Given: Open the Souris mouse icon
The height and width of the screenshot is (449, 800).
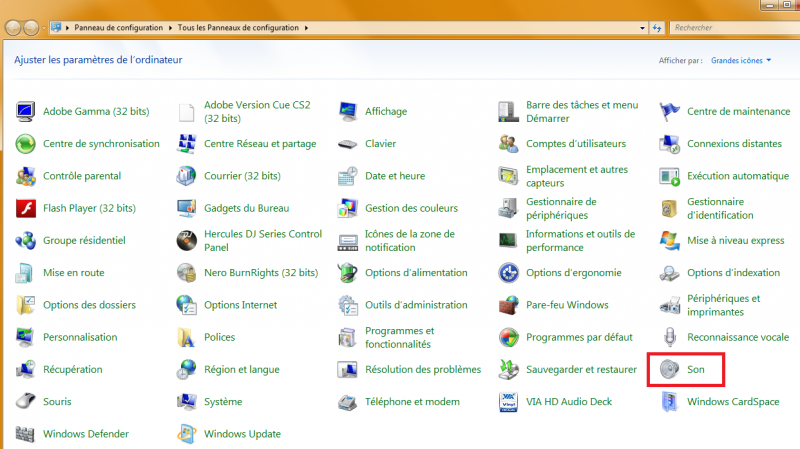Looking at the screenshot, I should pos(26,402).
